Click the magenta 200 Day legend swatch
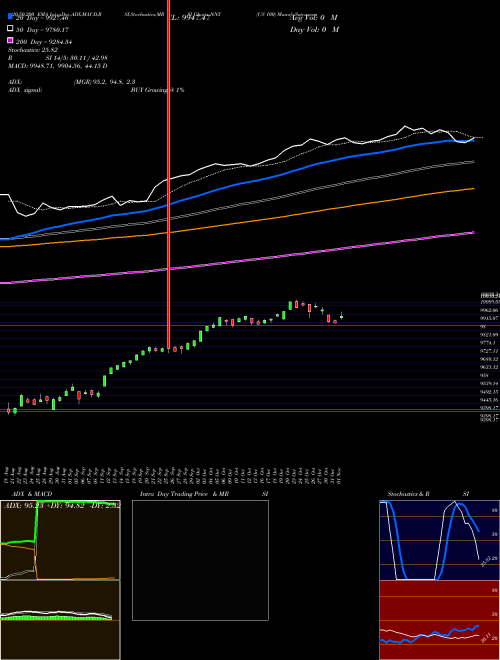Screen dimensions: 500x660 (x=10, y=40)
